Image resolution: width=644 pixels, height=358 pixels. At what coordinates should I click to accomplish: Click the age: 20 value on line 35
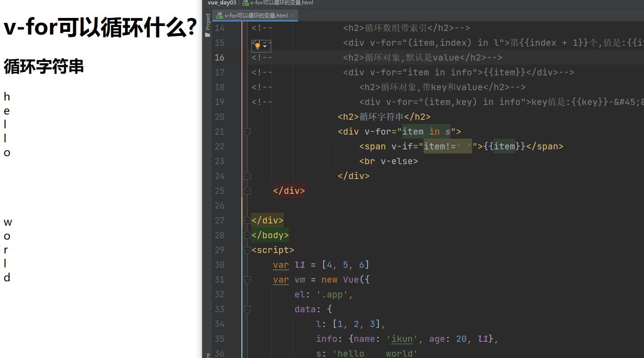448,339
